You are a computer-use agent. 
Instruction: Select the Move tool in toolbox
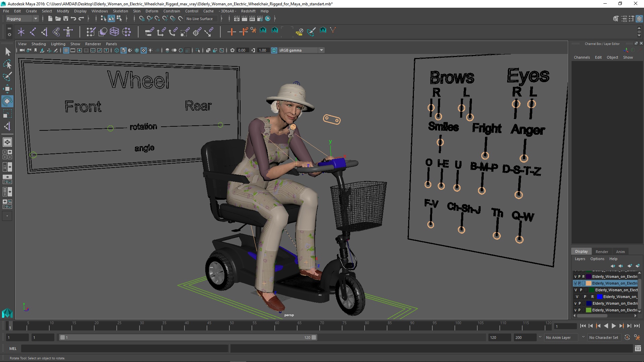[x=7, y=89]
